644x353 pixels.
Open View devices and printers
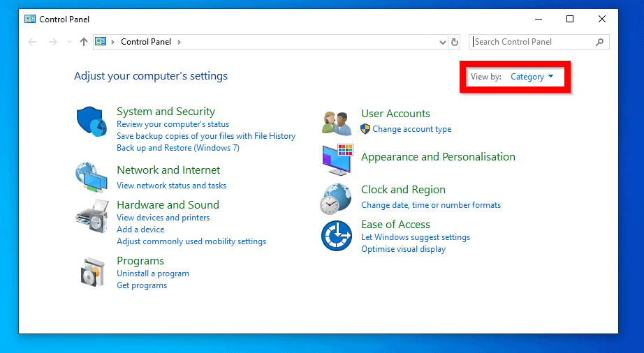pyautogui.click(x=163, y=218)
